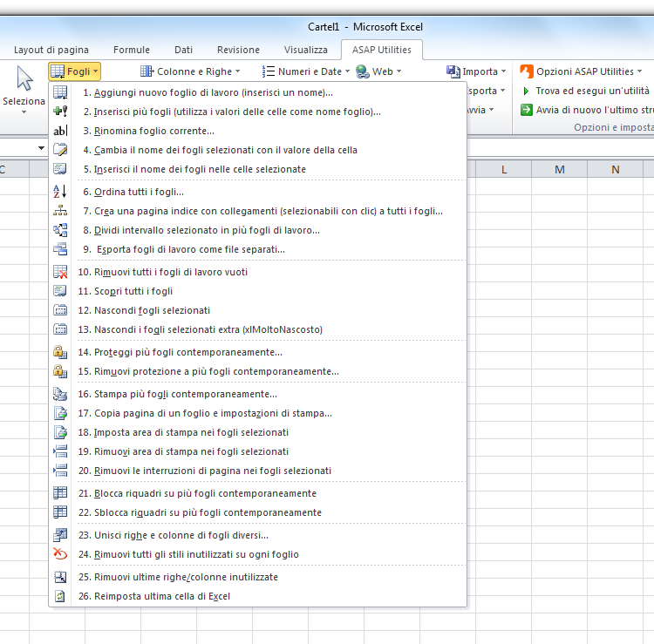The height and width of the screenshot is (644, 654).
Task: Click the padlock icon for Rimuovi protezione
Action: [x=60, y=371]
